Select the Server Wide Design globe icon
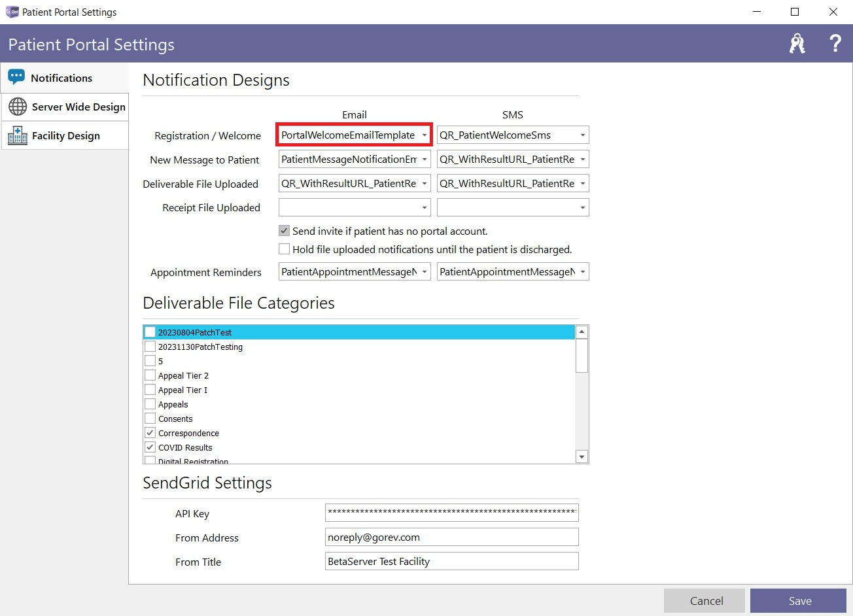This screenshot has height=616, width=853. coord(17,107)
